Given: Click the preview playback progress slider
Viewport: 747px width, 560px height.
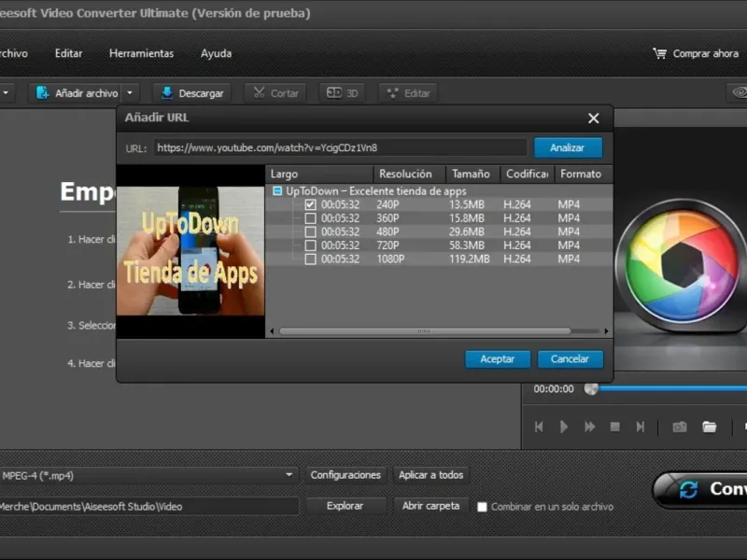Looking at the screenshot, I should (x=668, y=388).
